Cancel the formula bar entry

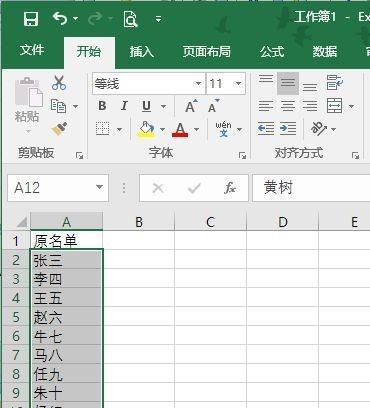click(x=158, y=188)
